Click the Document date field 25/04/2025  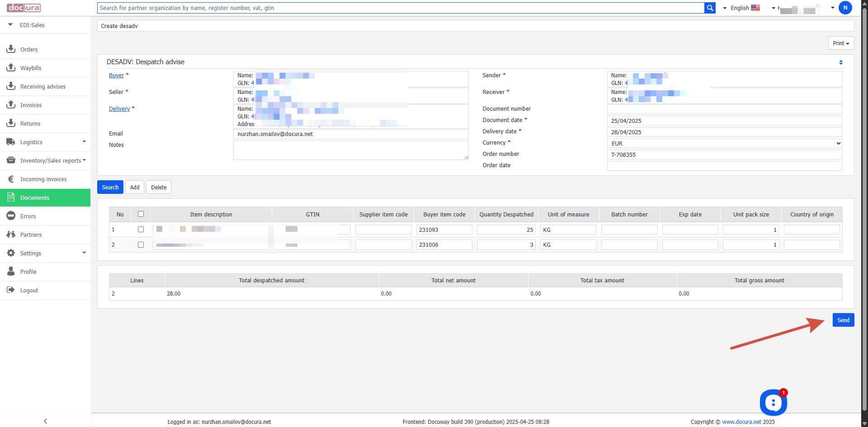[x=725, y=121]
